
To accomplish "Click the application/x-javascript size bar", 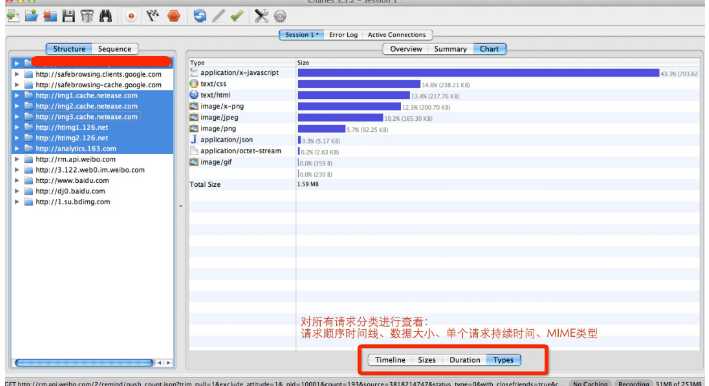I will [478, 73].
